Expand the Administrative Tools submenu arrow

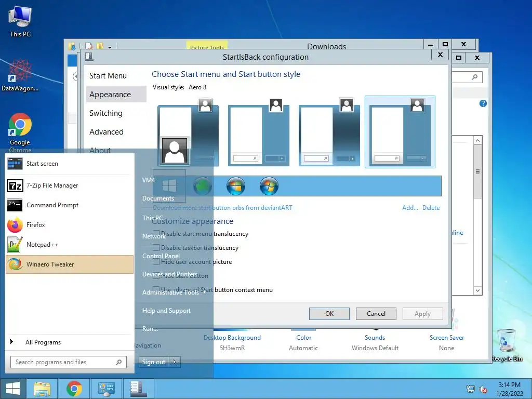click(205, 292)
